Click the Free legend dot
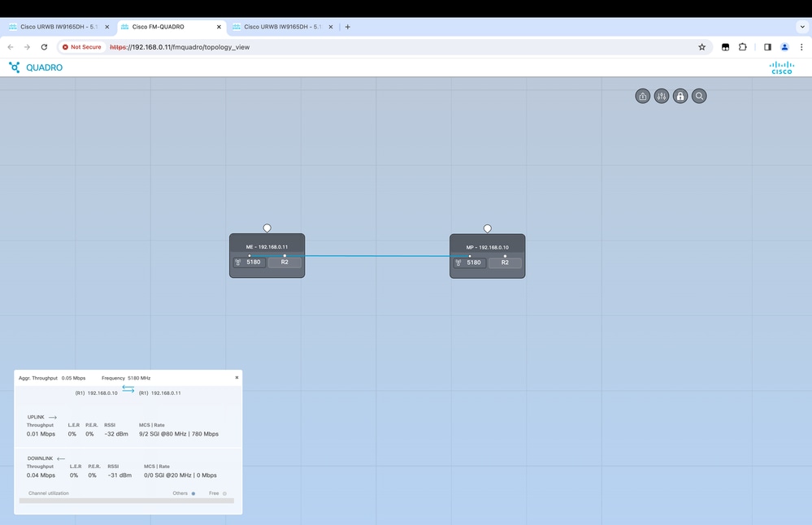812x525 pixels. click(x=224, y=493)
